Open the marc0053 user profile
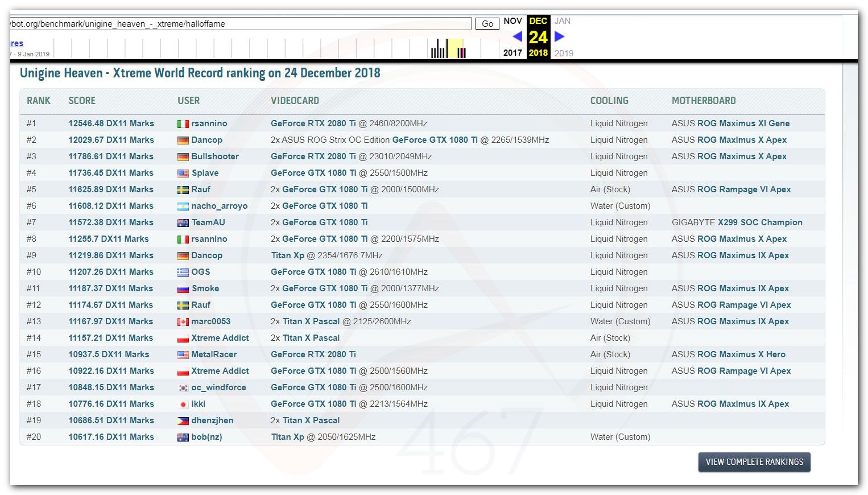Image resolution: width=868 pixels, height=495 pixels. tap(211, 321)
